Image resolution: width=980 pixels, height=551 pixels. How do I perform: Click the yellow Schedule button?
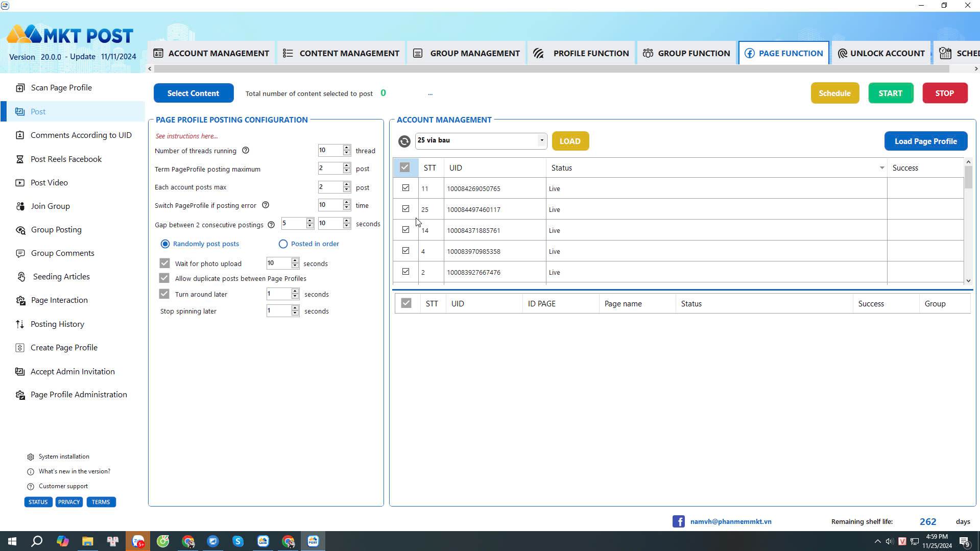pos(835,93)
